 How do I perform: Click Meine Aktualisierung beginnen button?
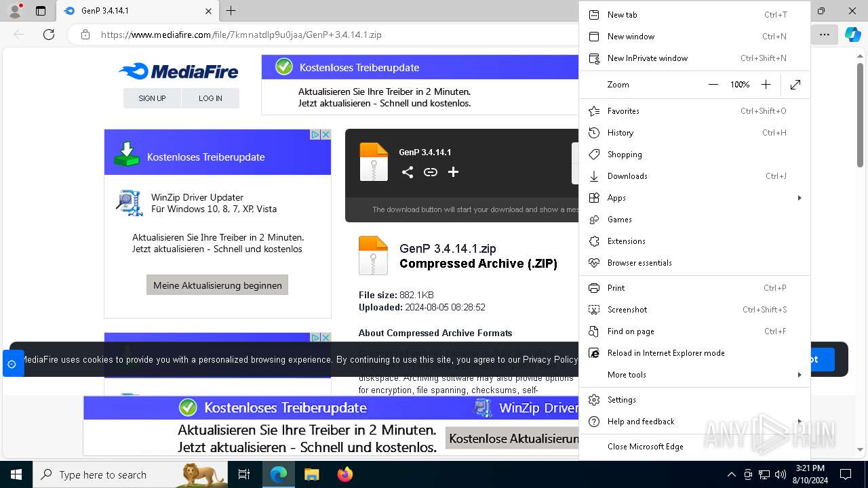(218, 285)
